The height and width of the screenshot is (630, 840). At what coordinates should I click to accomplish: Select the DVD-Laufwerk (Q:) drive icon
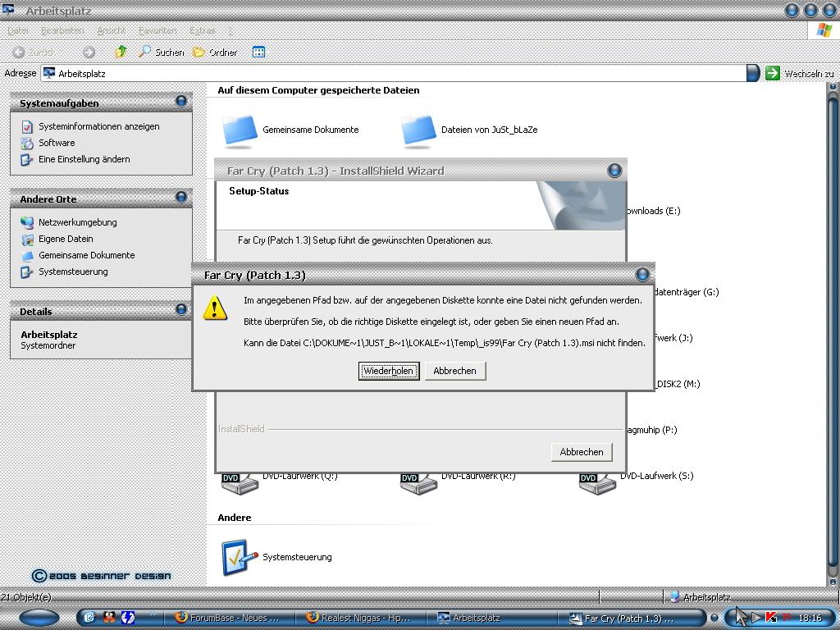[x=240, y=484]
